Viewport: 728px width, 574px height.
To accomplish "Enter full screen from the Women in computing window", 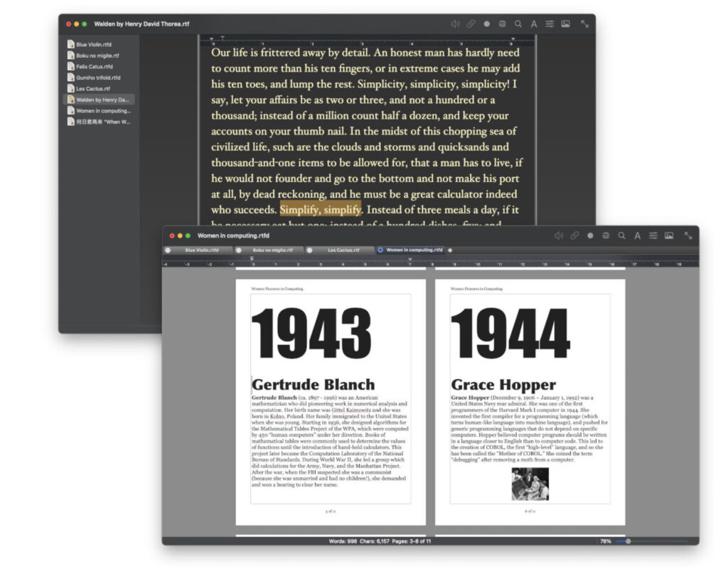I will click(688, 235).
